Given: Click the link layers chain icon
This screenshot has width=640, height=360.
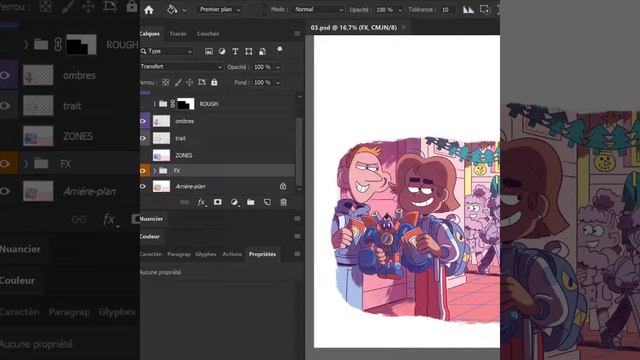Looking at the screenshot, I should click(184, 202).
